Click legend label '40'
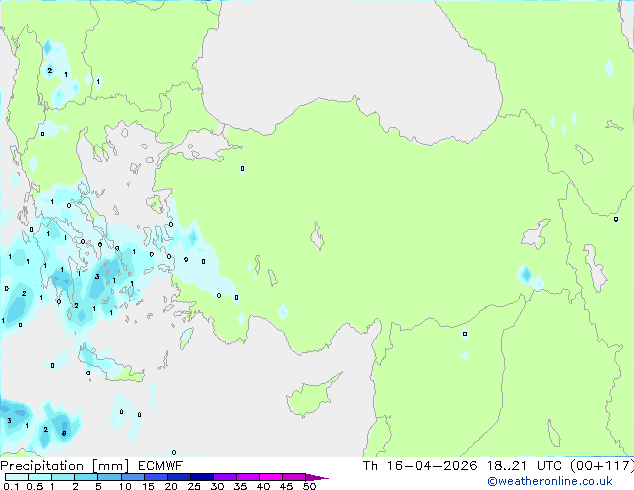The width and height of the screenshot is (634, 490). [263, 486]
